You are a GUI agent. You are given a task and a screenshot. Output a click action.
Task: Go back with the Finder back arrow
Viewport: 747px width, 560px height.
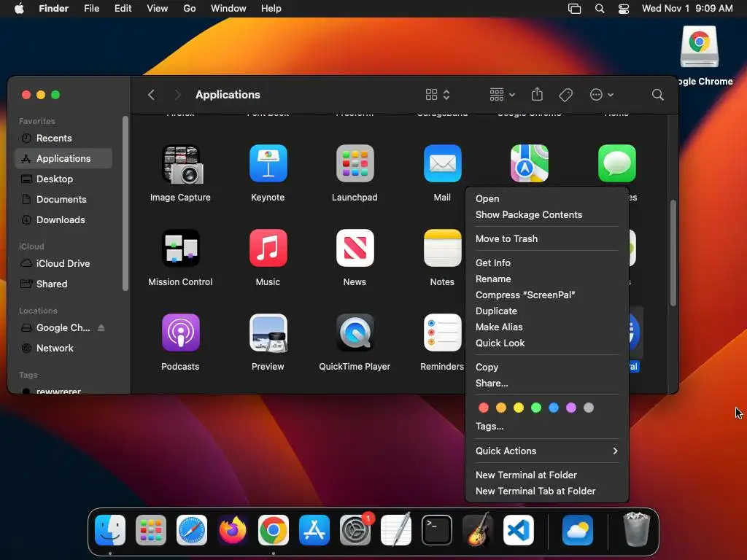151,95
